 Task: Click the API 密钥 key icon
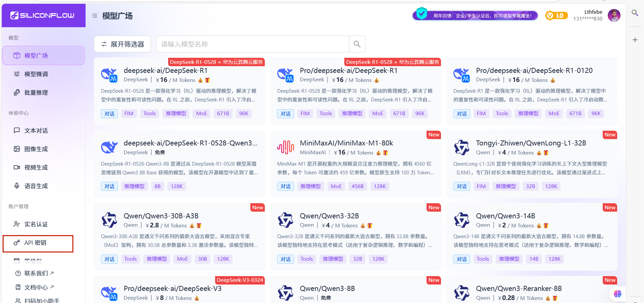[x=17, y=243]
